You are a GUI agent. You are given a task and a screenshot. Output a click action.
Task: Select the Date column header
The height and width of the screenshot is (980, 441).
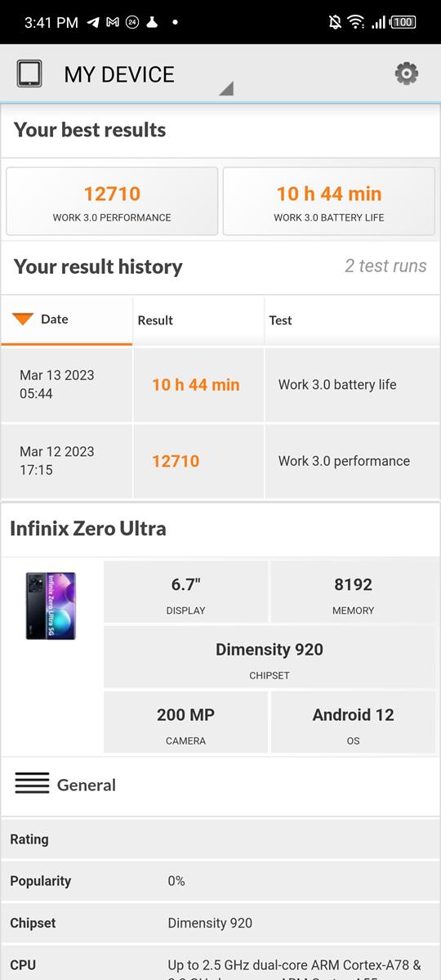[67, 320]
